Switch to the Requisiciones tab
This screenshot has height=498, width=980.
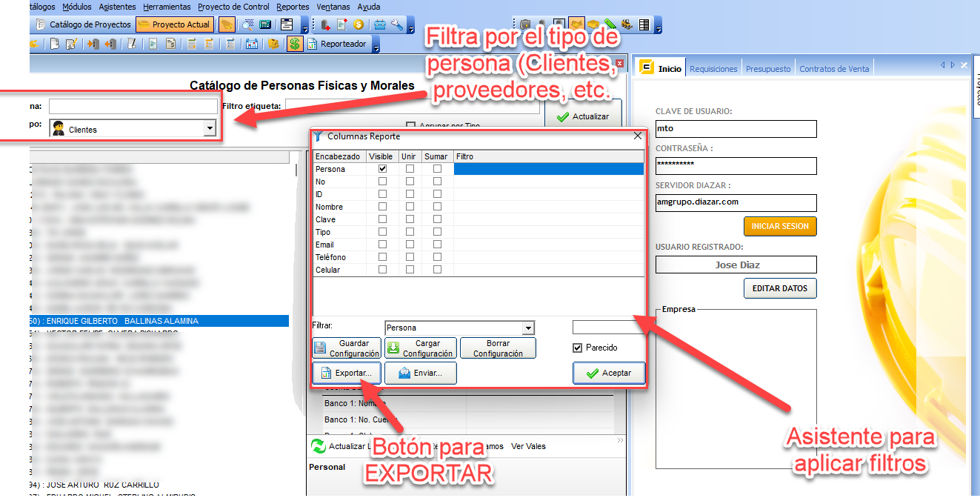point(713,67)
